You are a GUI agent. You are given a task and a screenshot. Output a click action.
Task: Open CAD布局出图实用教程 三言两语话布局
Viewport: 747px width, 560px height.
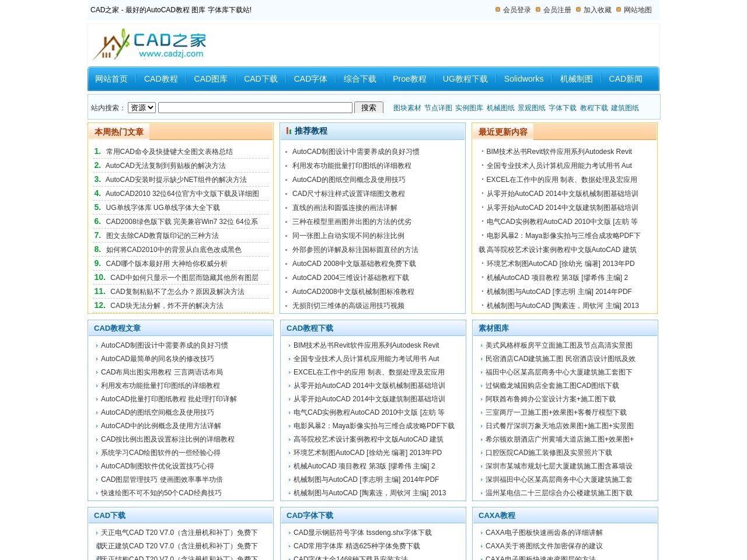point(162,372)
